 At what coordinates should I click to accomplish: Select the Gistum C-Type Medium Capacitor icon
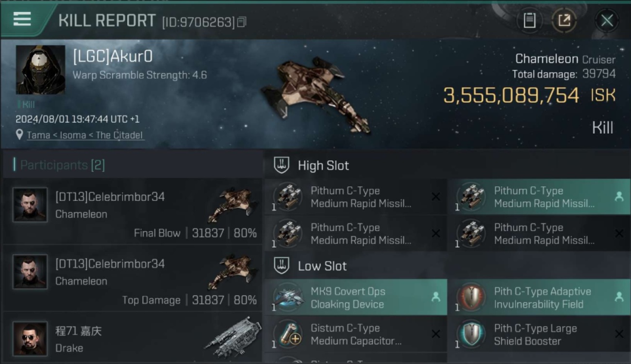[288, 334]
